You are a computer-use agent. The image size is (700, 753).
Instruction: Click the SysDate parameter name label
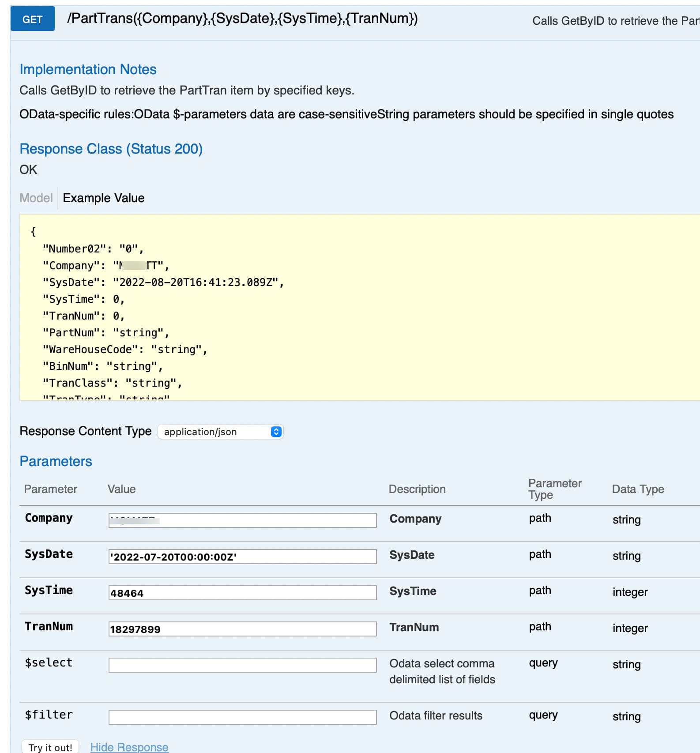pos(49,554)
